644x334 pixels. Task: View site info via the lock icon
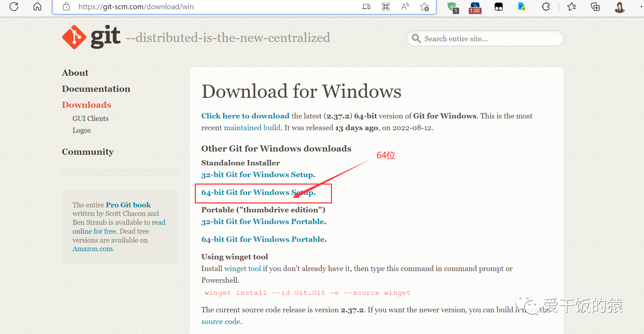click(x=66, y=6)
